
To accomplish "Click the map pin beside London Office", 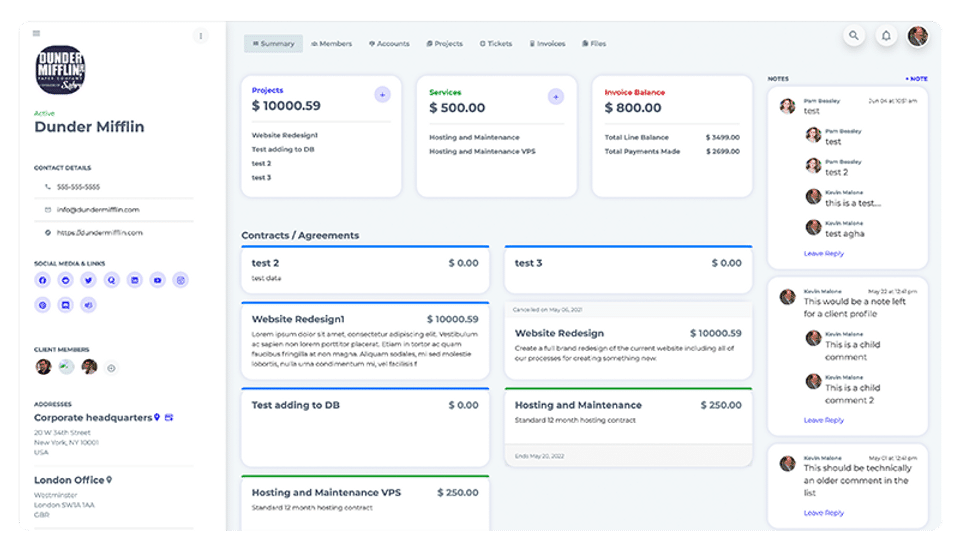I will pyautogui.click(x=109, y=479).
